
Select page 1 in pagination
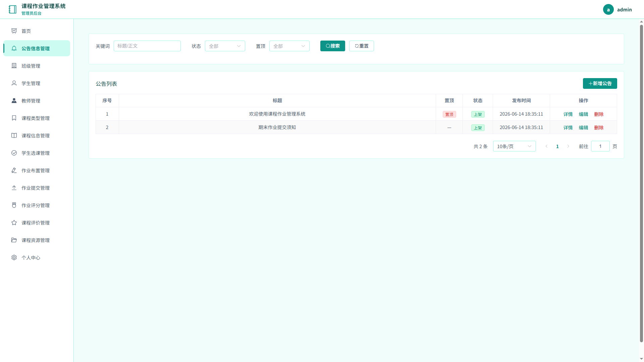(557, 146)
